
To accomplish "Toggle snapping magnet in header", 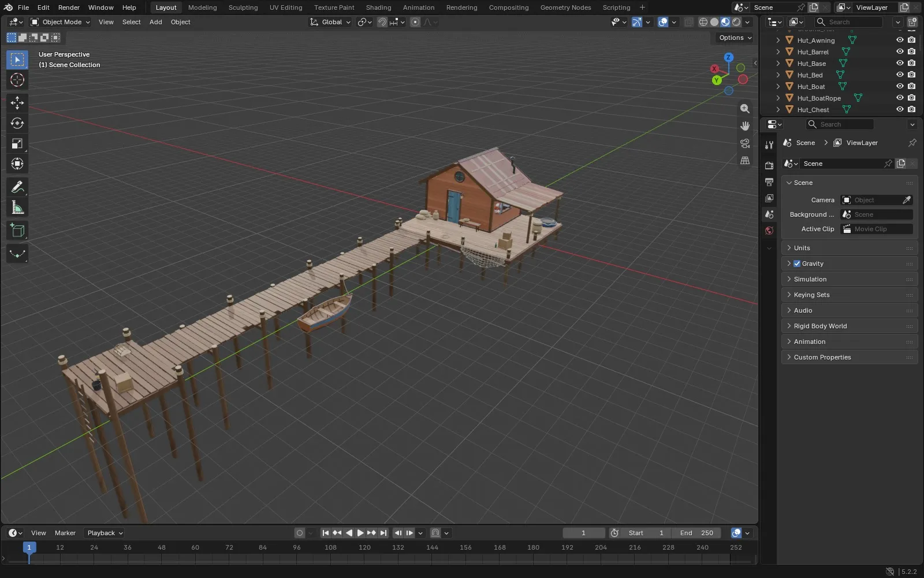I will [382, 22].
